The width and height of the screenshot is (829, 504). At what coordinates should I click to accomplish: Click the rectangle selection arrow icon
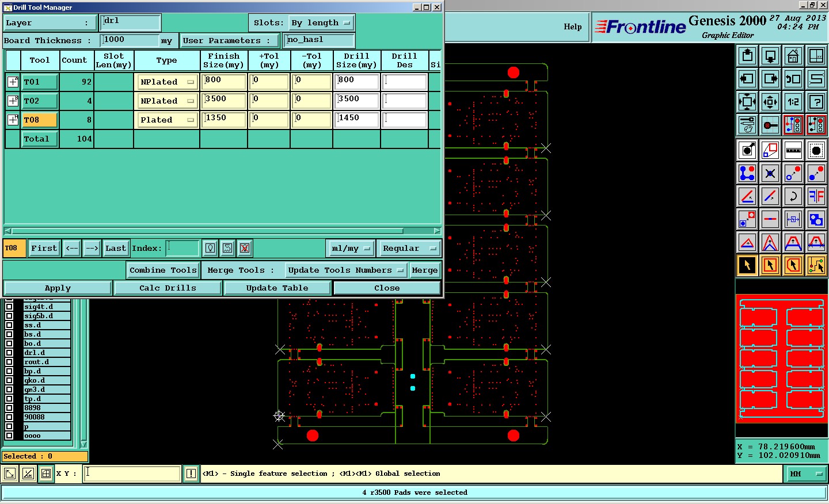pyautogui.click(x=770, y=265)
